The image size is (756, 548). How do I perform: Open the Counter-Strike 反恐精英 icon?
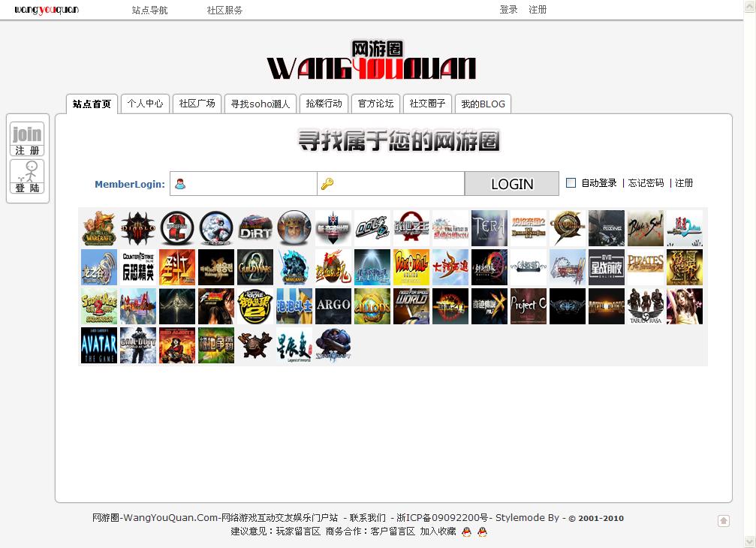pos(138,267)
